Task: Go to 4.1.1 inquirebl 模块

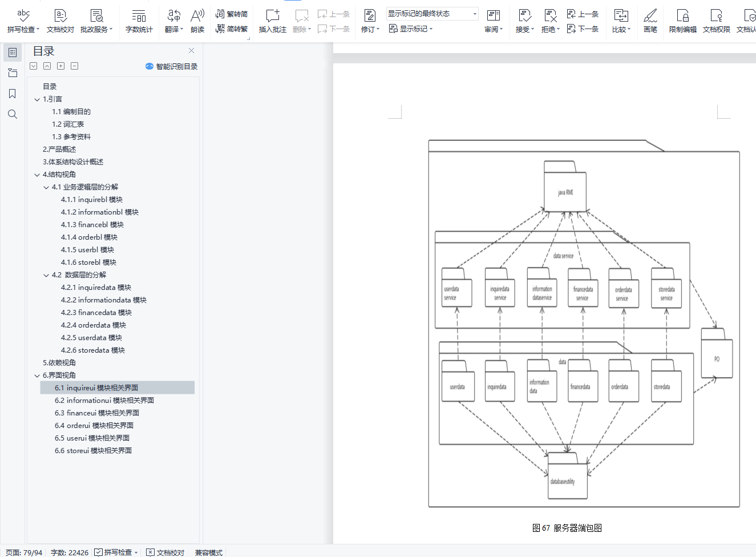Action: click(92, 200)
